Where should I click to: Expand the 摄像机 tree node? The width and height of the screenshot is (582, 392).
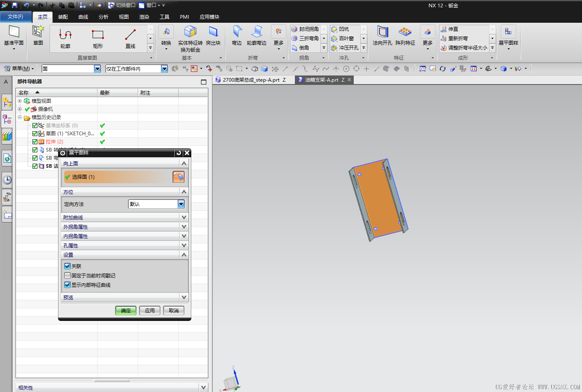(x=19, y=109)
